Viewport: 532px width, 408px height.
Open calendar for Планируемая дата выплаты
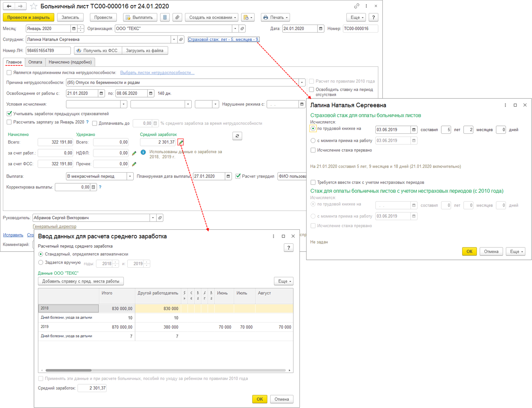(x=228, y=176)
